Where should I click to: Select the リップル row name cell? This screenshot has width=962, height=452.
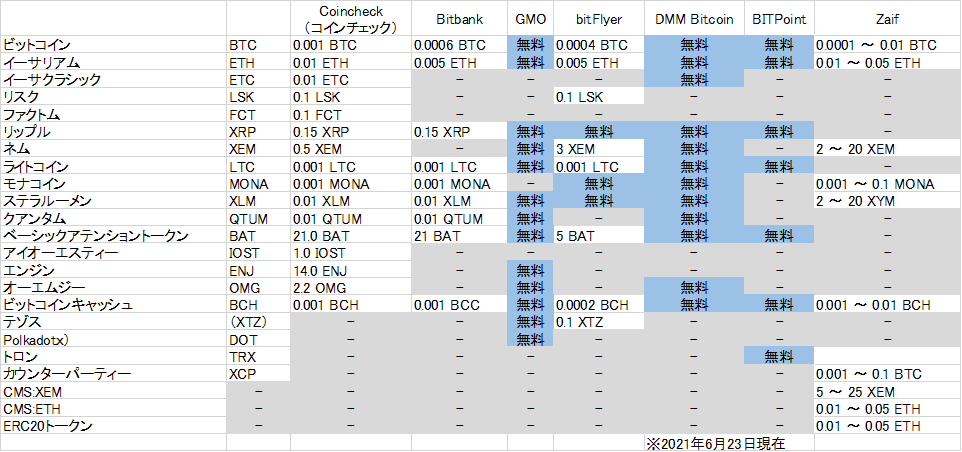point(114,131)
